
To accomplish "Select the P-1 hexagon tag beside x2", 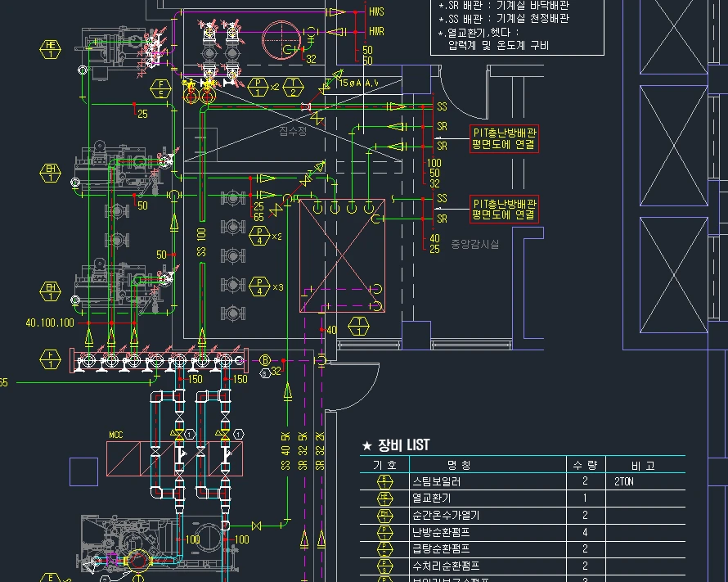I will pyautogui.click(x=258, y=88).
